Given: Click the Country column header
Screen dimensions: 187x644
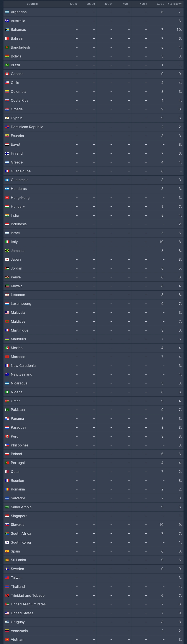Looking at the screenshot, I should (x=33, y=4).
